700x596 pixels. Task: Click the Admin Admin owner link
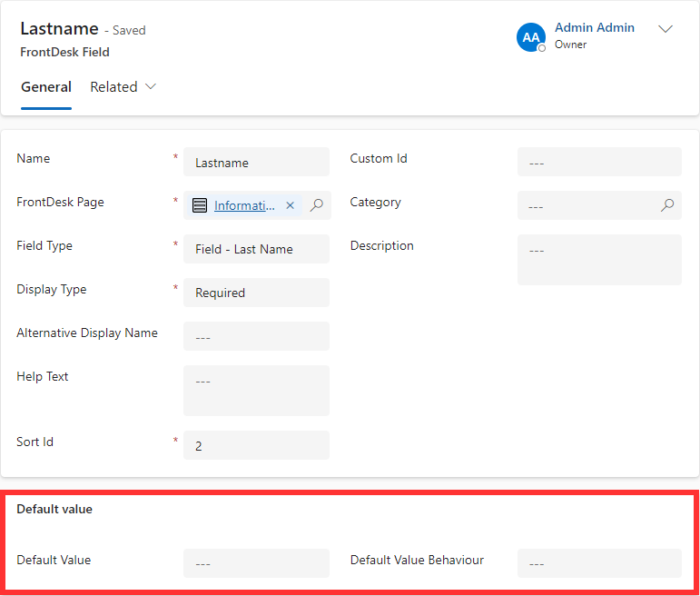[x=594, y=28]
